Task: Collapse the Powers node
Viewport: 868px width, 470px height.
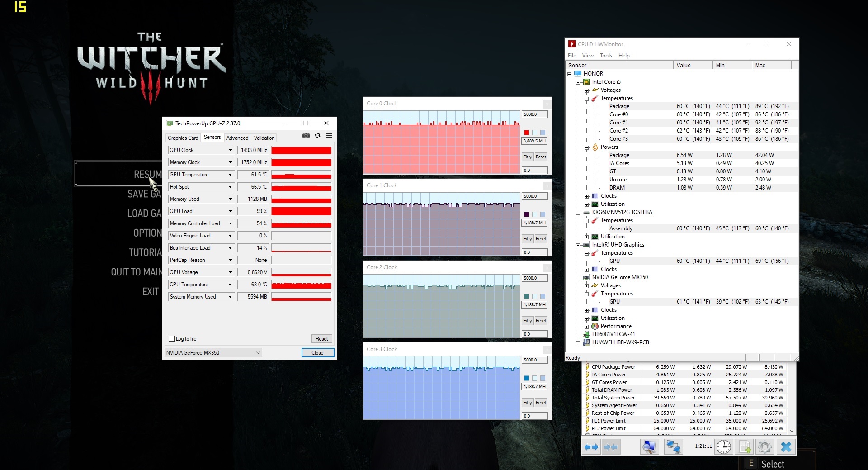Action: coord(586,147)
